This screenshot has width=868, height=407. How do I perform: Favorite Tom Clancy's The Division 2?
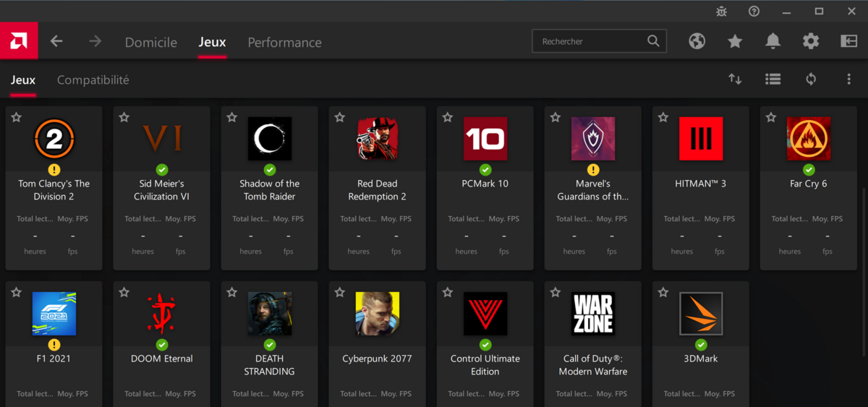17,117
